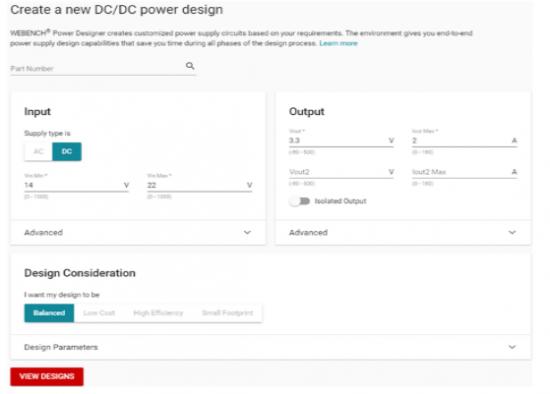Click the Isolated Output label text
The width and height of the screenshot is (550, 394).
tap(341, 201)
